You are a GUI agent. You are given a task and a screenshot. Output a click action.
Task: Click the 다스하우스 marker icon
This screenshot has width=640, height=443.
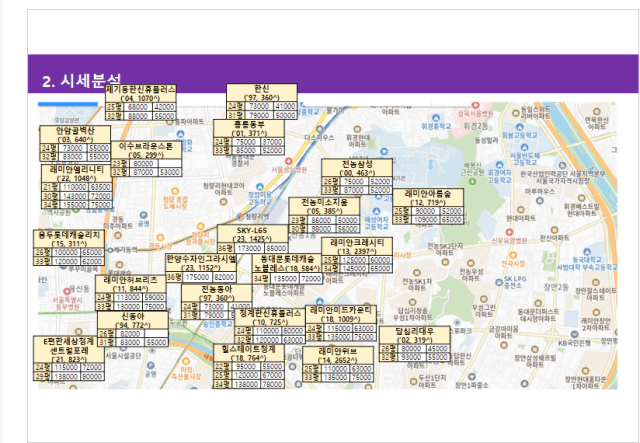(x=319, y=129)
